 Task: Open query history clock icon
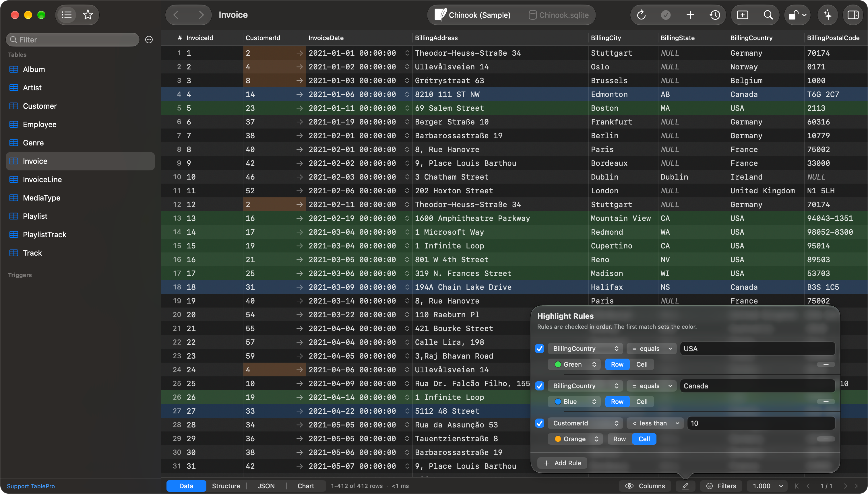(715, 15)
